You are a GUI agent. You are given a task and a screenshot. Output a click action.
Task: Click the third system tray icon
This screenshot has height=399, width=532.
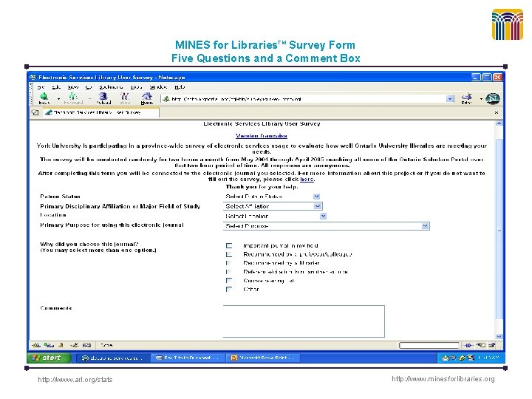[x=462, y=358]
